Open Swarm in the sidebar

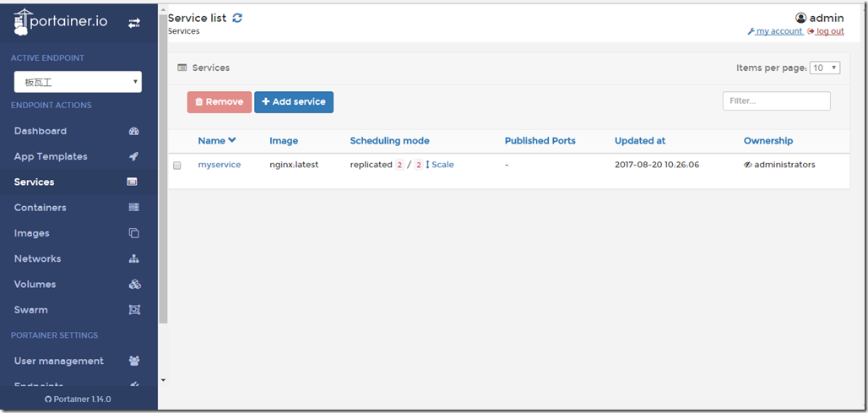(30, 309)
